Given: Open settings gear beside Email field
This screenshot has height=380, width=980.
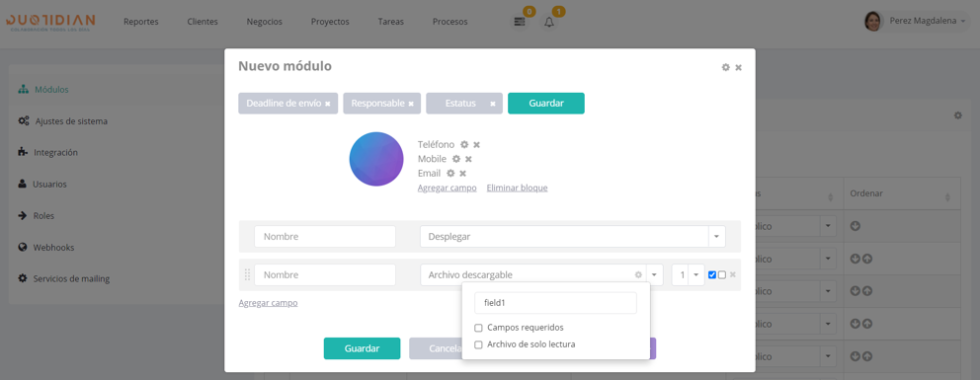Looking at the screenshot, I should (450, 174).
